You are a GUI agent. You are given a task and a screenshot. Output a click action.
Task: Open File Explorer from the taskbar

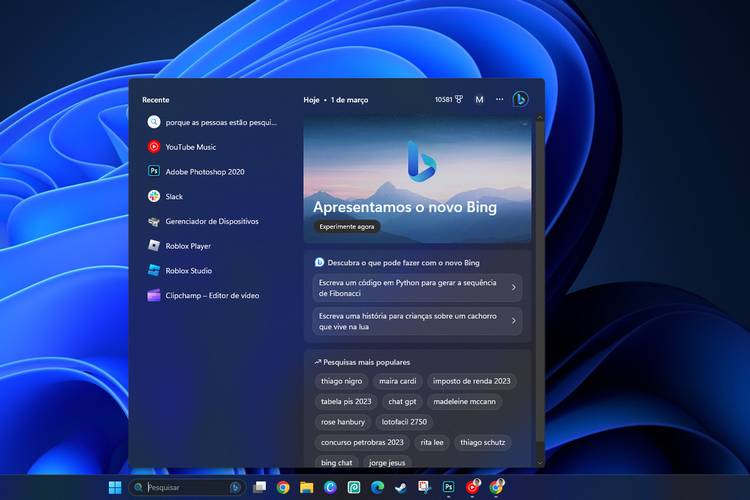[306, 487]
